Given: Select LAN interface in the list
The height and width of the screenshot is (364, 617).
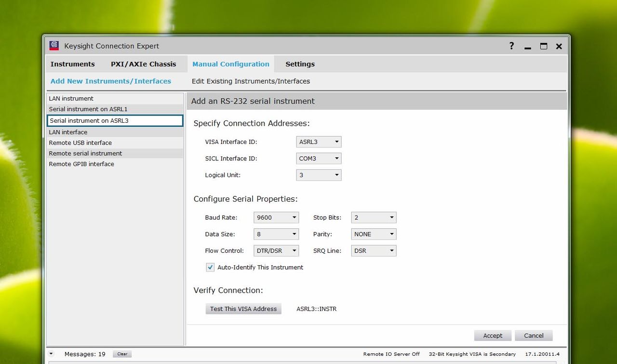Looking at the screenshot, I should 115,132.
